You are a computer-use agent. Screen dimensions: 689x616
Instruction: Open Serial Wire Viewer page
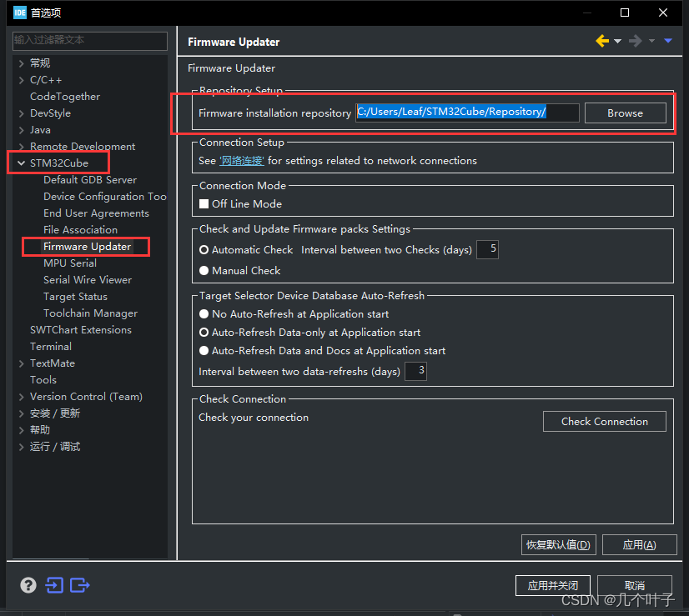click(x=88, y=280)
